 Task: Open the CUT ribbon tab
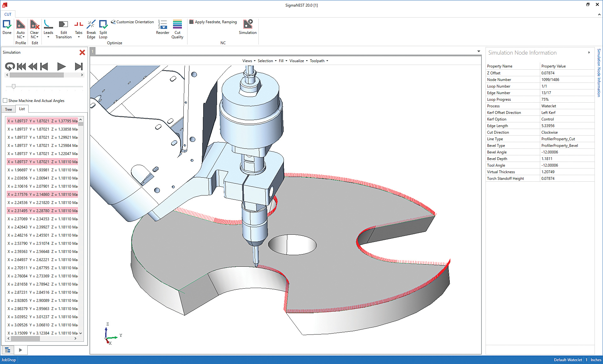click(x=8, y=14)
